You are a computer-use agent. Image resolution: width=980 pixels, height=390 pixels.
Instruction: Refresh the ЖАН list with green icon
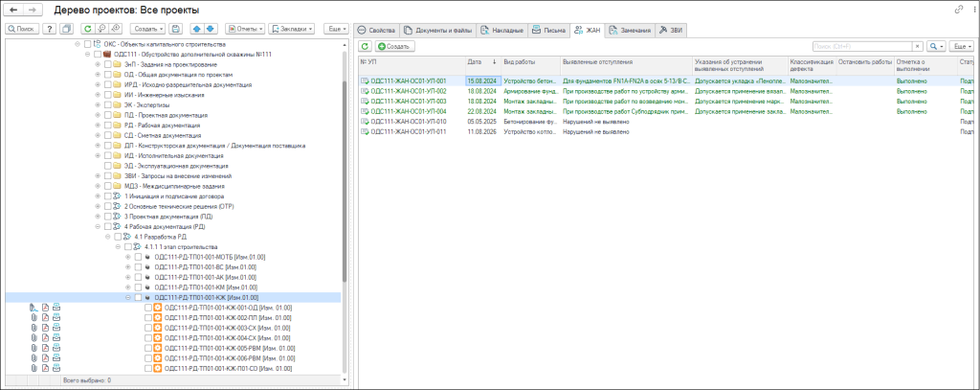(365, 46)
